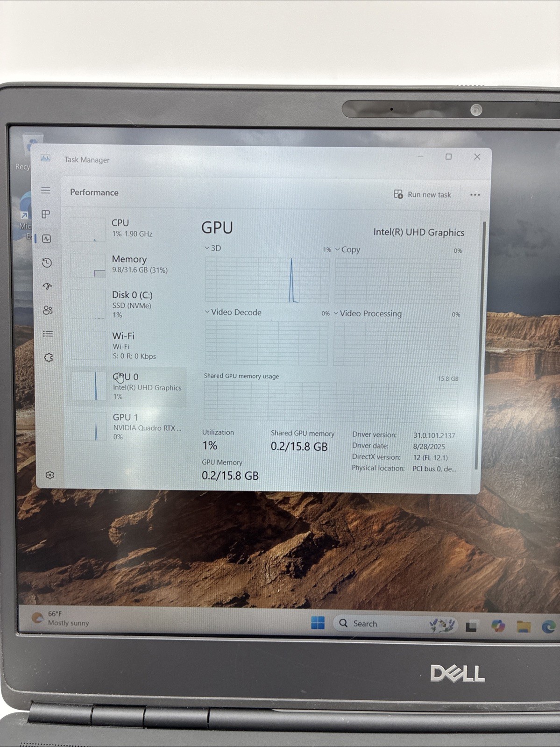The height and width of the screenshot is (747, 560).
Task: Minimize the Task Manager window
Action: click(x=420, y=157)
